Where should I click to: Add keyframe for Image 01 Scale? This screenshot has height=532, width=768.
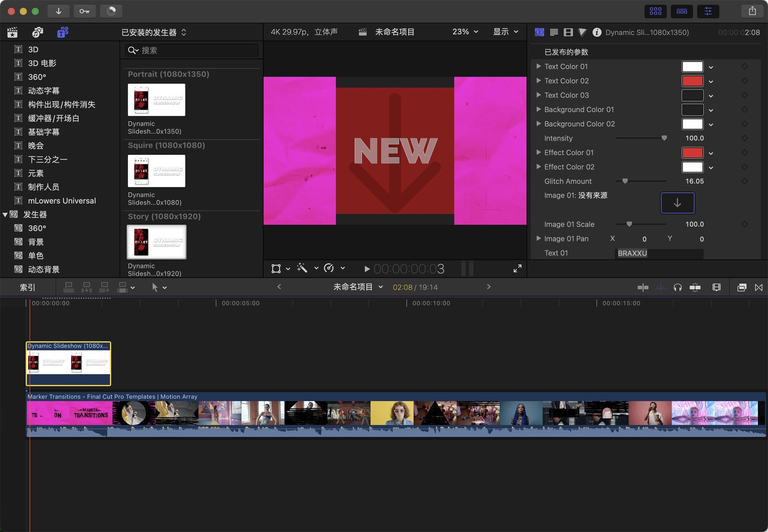point(744,224)
